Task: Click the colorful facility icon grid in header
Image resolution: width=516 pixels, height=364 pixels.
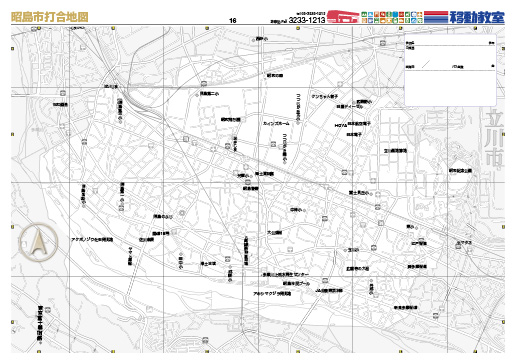Action: pyautogui.click(x=392, y=17)
